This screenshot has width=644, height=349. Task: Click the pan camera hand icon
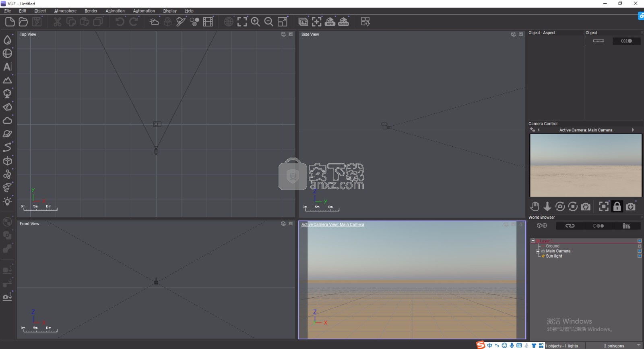point(535,206)
